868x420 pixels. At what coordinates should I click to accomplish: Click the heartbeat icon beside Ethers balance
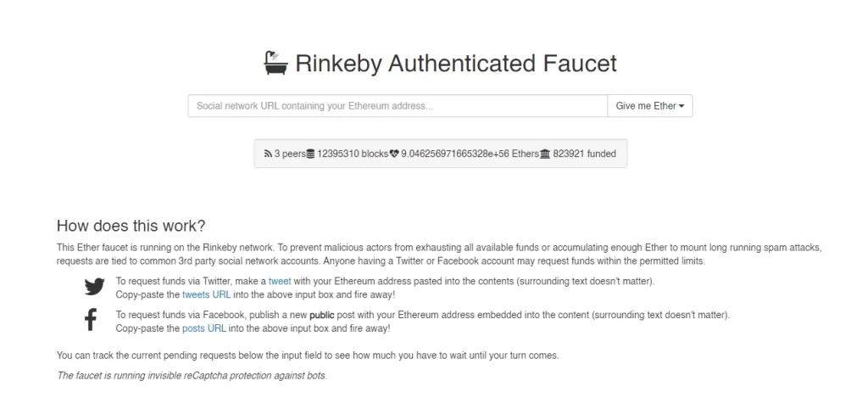pyautogui.click(x=394, y=154)
